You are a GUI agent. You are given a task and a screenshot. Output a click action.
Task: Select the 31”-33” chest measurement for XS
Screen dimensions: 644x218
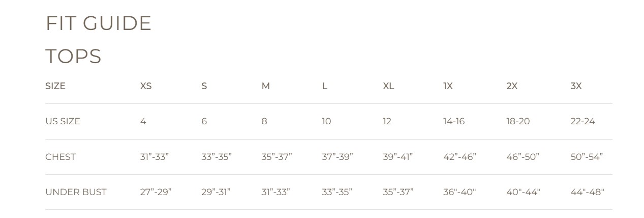point(155,157)
